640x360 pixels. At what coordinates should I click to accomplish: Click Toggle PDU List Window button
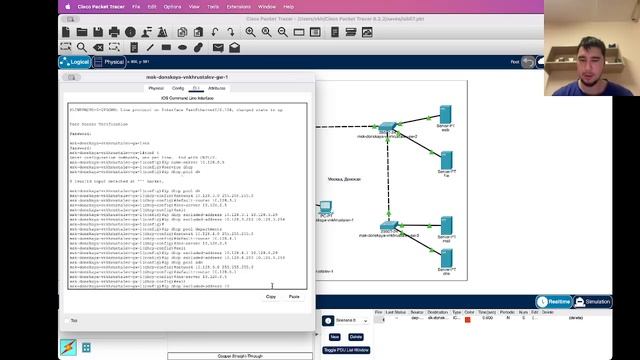tap(346, 350)
